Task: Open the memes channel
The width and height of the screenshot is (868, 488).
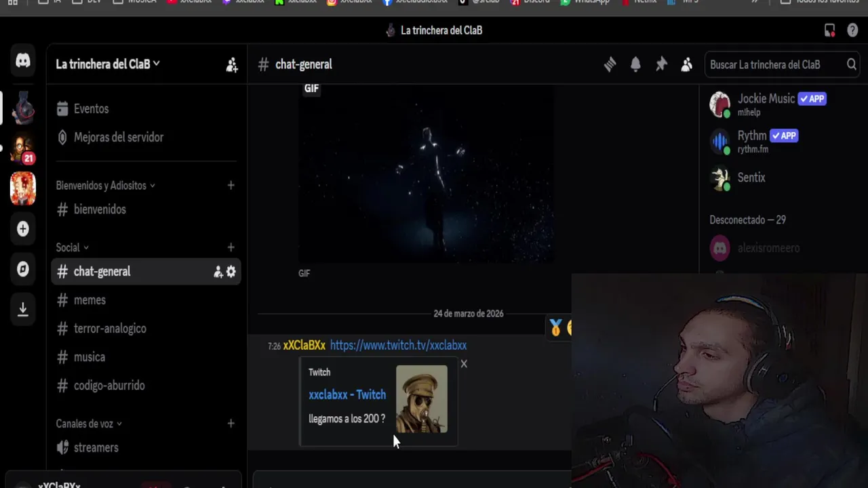Action: point(146,300)
